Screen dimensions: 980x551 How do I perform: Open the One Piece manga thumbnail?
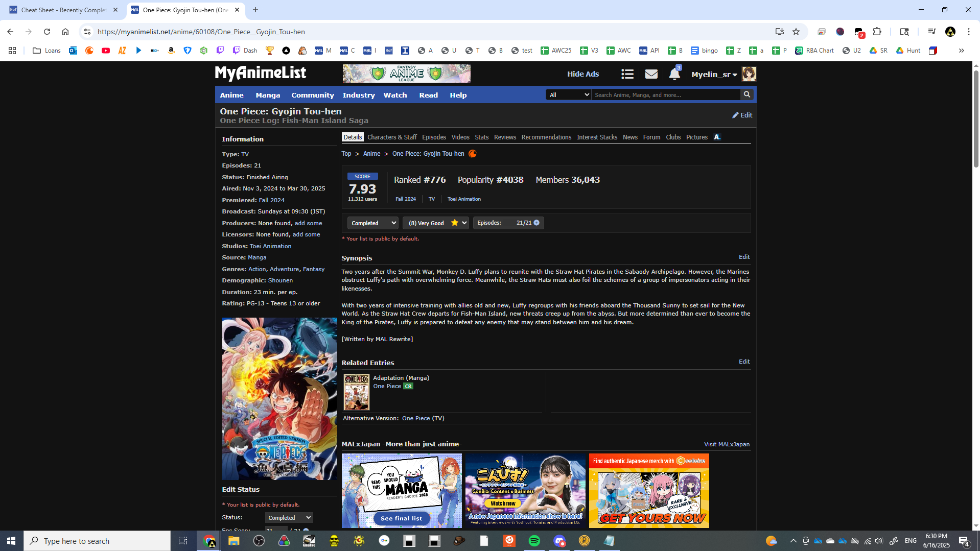click(x=357, y=392)
